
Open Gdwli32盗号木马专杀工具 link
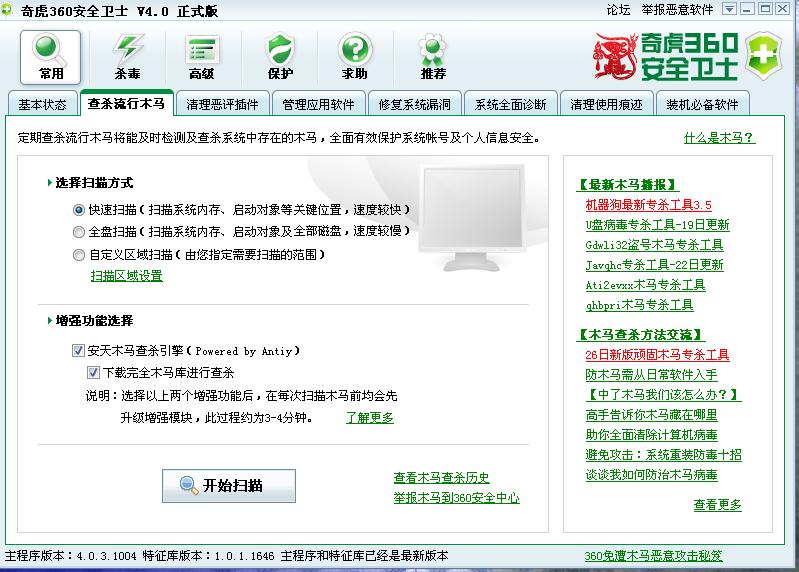[654, 245]
